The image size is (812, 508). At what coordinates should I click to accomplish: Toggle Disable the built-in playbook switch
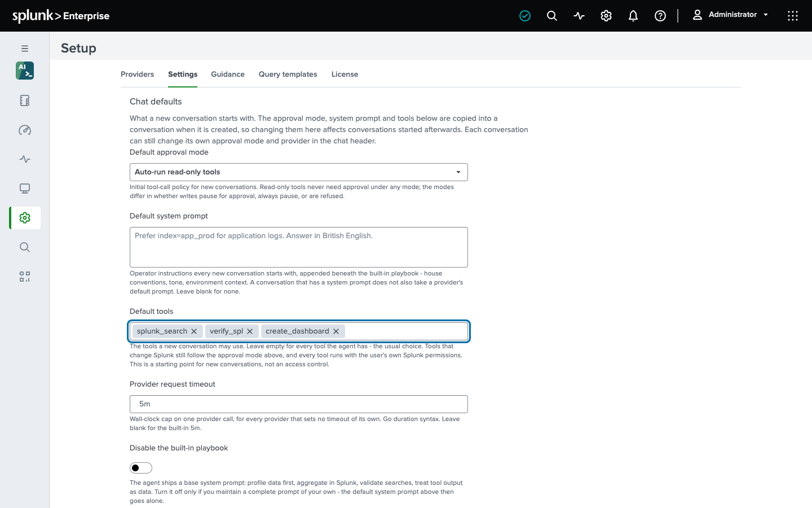click(x=141, y=468)
